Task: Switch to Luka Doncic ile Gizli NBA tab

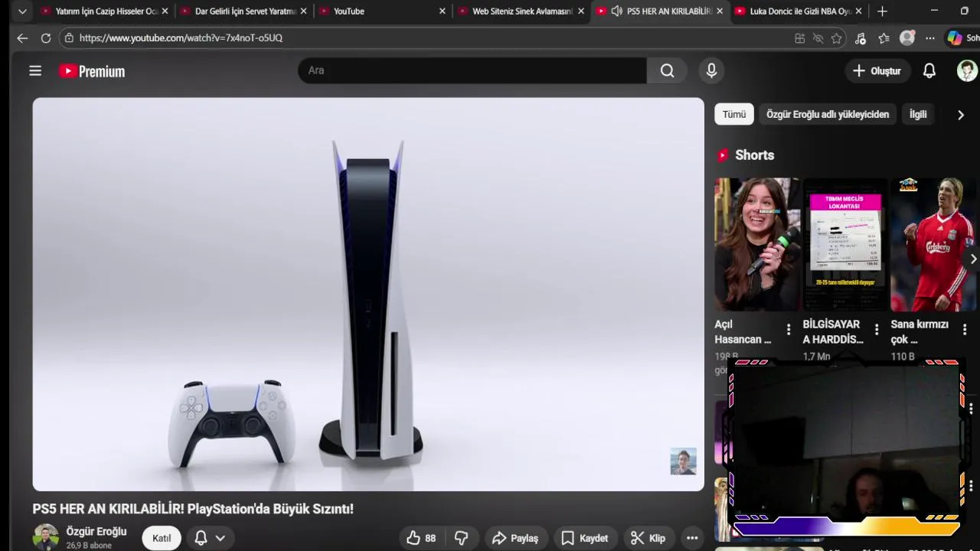Action: coord(799,11)
